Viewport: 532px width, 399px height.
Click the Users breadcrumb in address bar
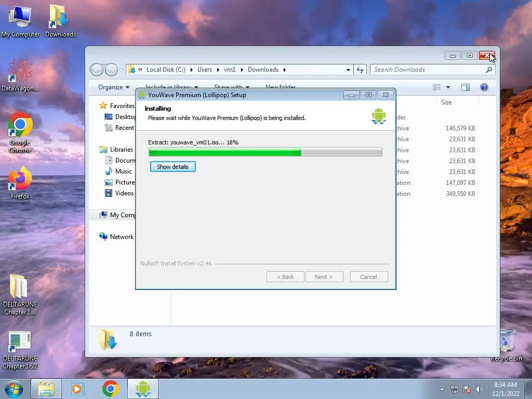(x=205, y=70)
